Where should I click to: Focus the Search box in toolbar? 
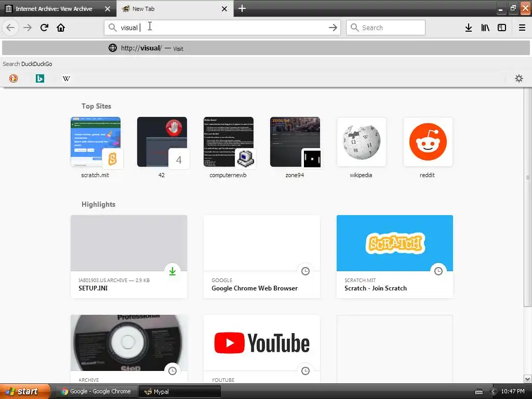[x=385, y=28]
